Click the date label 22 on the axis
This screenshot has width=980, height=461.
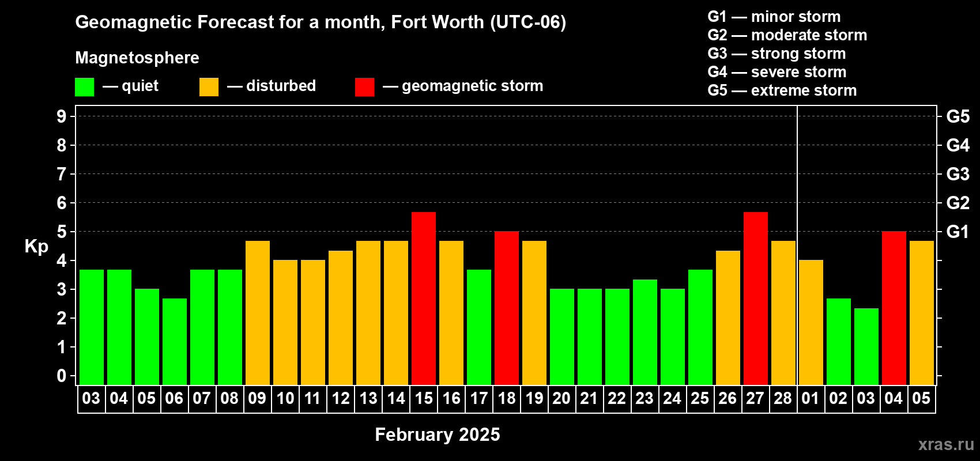pyautogui.click(x=617, y=398)
